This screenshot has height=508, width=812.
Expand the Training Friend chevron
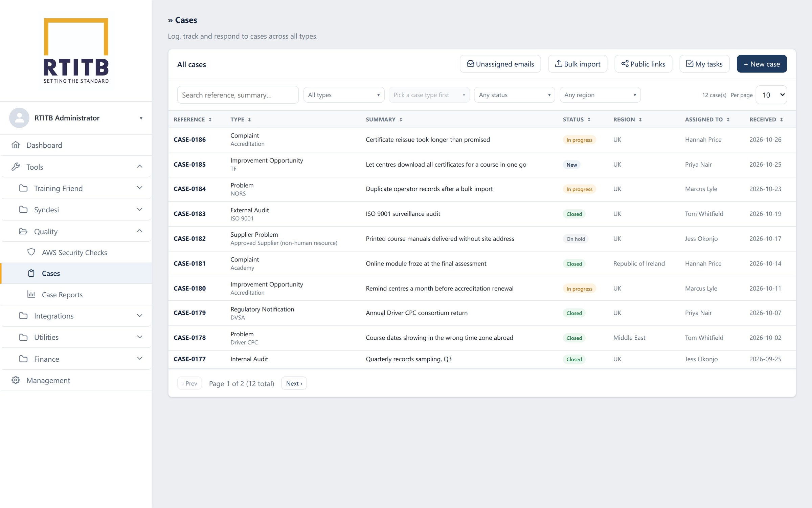tap(140, 188)
